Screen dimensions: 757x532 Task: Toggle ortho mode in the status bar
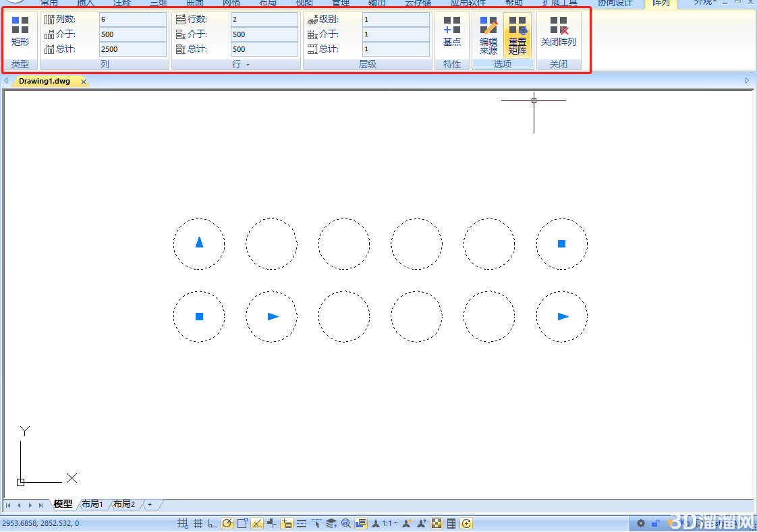pos(212,523)
